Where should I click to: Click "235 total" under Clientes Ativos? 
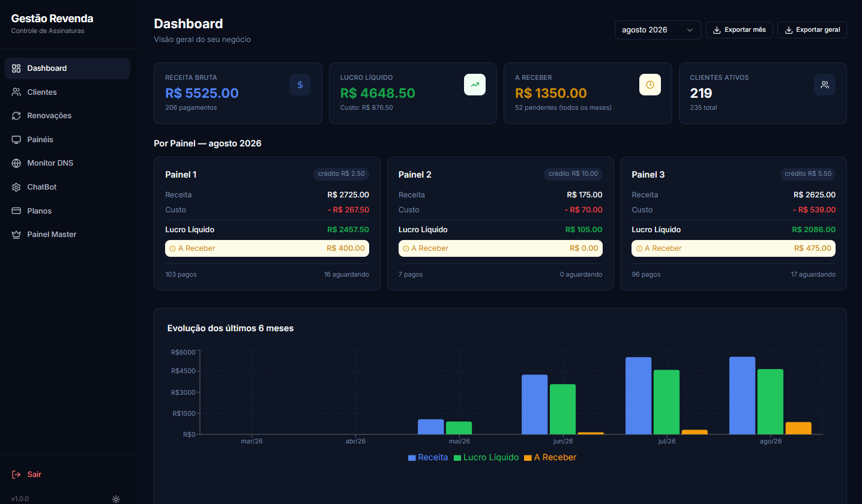pos(704,108)
